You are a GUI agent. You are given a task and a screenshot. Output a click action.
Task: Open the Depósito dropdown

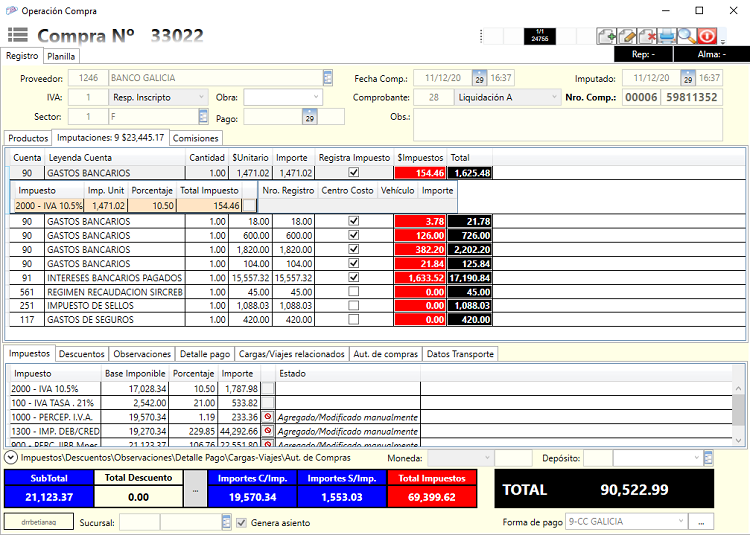click(x=696, y=458)
